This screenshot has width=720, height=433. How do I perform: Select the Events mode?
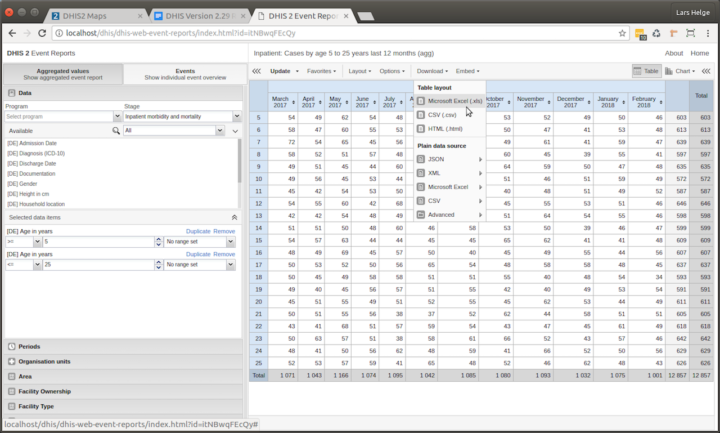185,74
